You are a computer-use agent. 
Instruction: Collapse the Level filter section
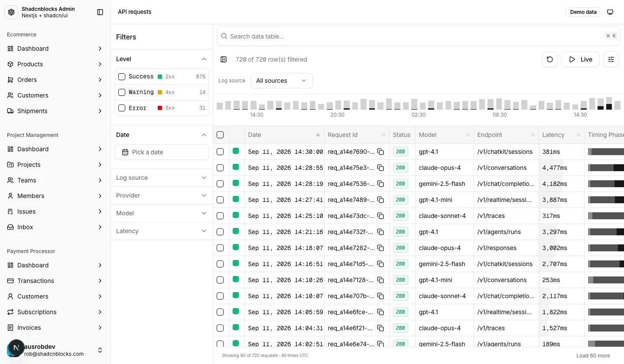click(162, 59)
